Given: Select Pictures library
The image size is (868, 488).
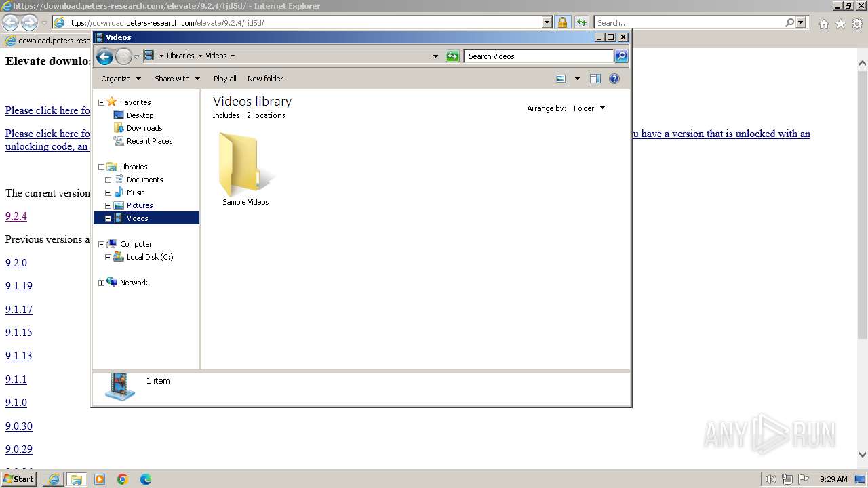Looking at the screenshot, I should 140,205.
